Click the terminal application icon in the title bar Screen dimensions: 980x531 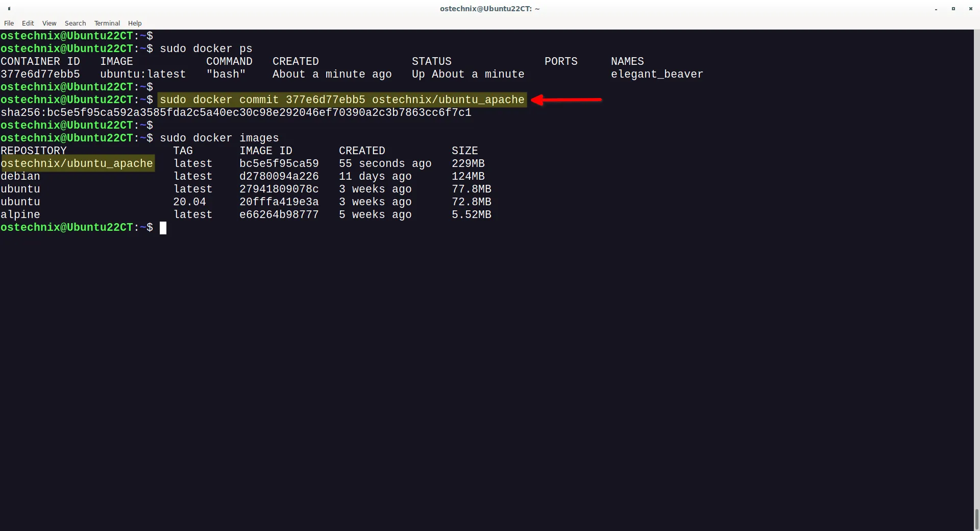tap(8, 9)
